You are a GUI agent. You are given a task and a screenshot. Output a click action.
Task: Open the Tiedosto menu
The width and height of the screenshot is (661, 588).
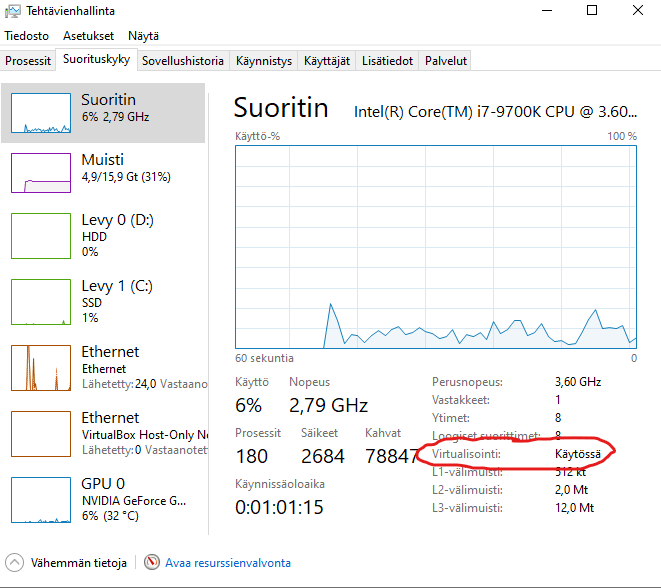(26, 35)
